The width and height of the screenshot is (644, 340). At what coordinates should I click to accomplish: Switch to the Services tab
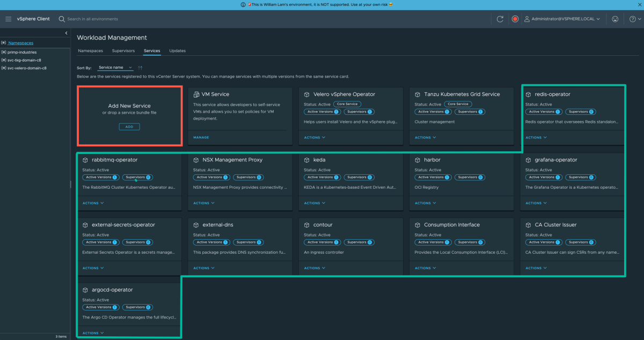(x=152, y=51)
